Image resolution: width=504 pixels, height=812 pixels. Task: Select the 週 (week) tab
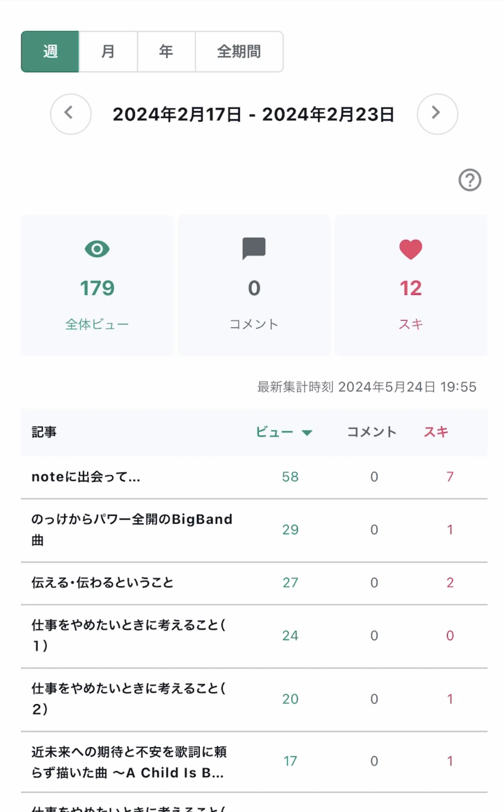pos(50,51)
